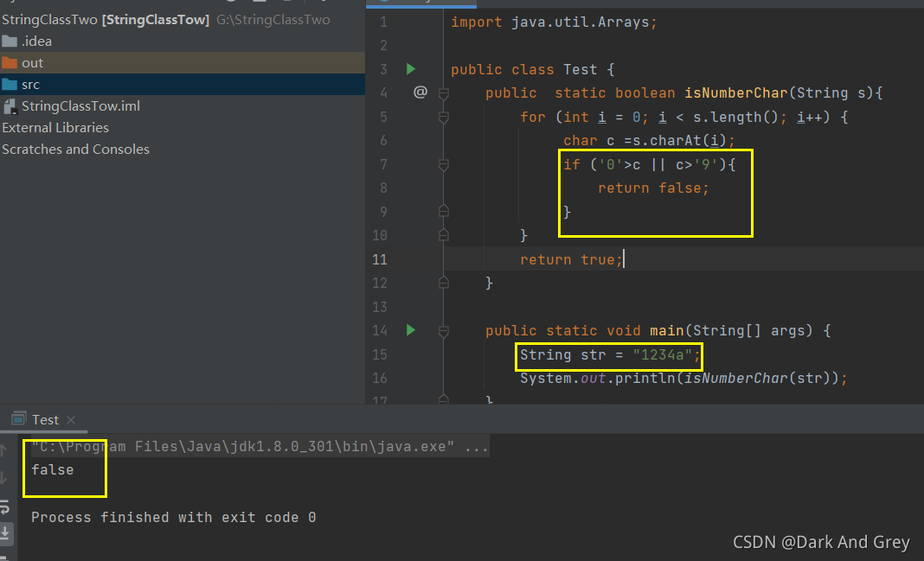Toggle soft-wrap icon in run console
Viewport: 924px width, 561px height.
[4, 507]
